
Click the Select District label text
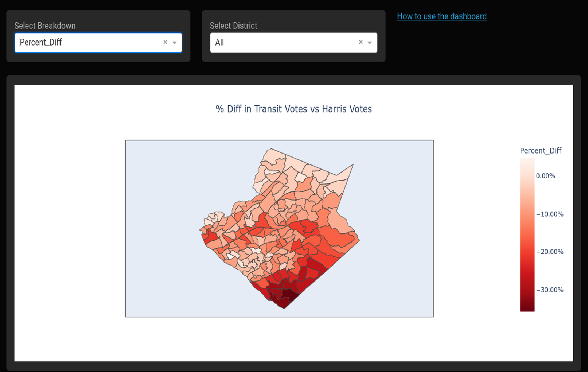tap(233, 26)
